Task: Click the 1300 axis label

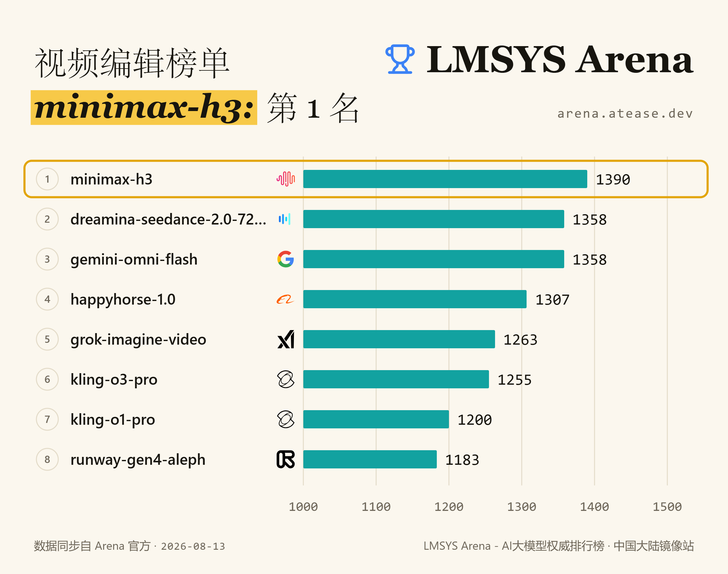Action: (522, 506)
